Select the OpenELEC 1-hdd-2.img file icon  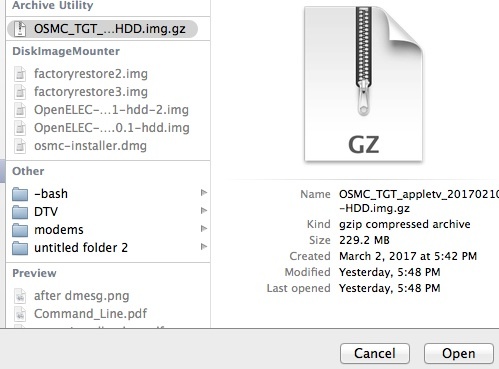[20, 110]
